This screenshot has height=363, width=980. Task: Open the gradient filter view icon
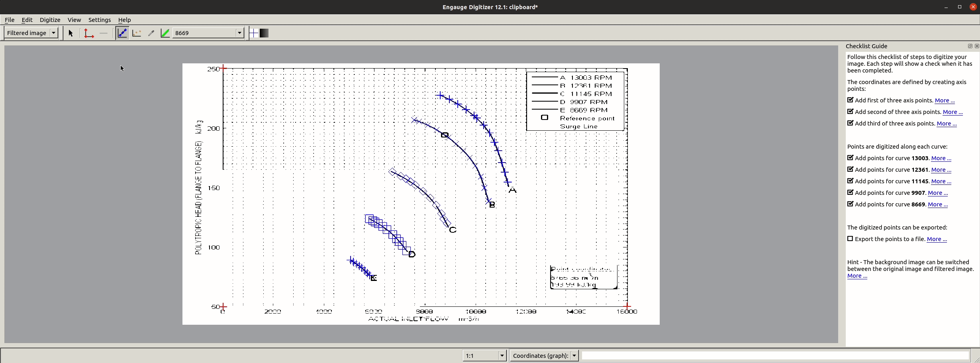(x=264, y=33)
